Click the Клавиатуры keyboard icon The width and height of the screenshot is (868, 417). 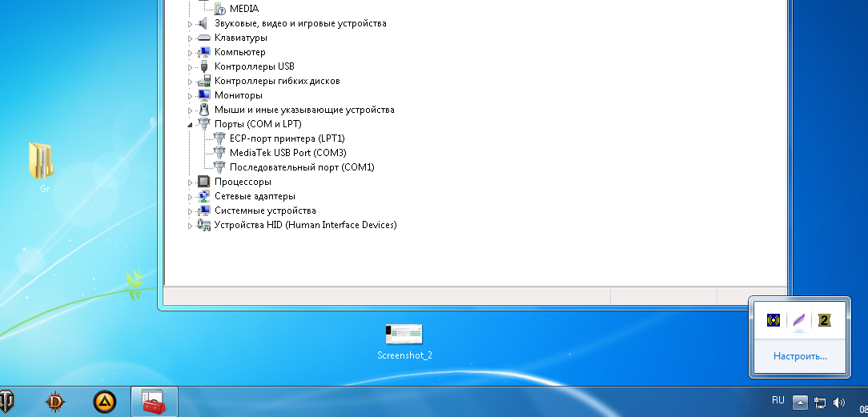click(203, 38)
